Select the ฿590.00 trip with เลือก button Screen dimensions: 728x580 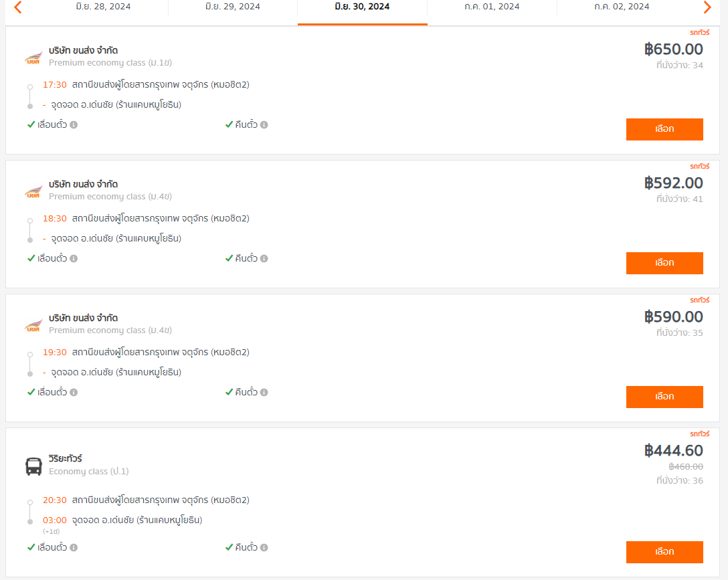(664, 397)
